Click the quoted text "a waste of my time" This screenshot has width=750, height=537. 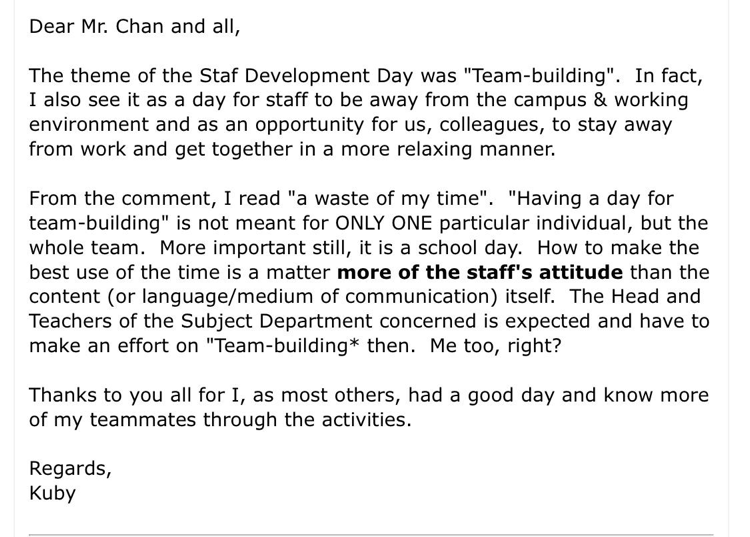tap(389, 199)
